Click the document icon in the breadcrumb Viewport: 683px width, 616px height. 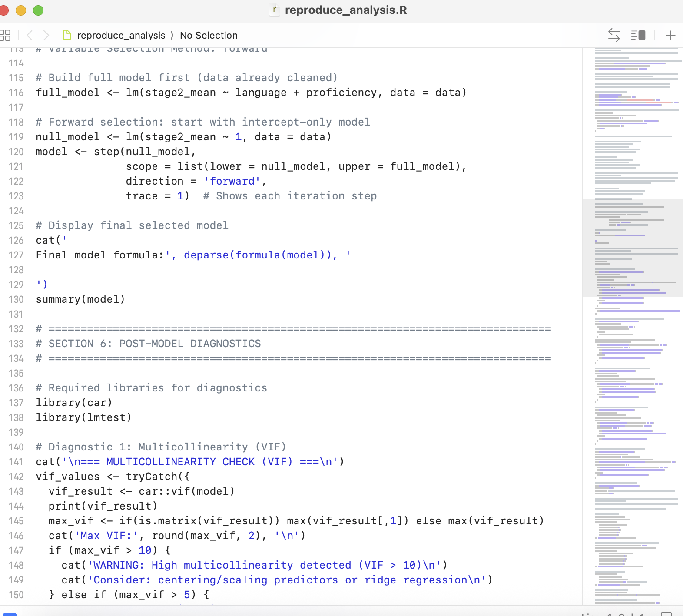pyautogui.click(x=67, y=35)
